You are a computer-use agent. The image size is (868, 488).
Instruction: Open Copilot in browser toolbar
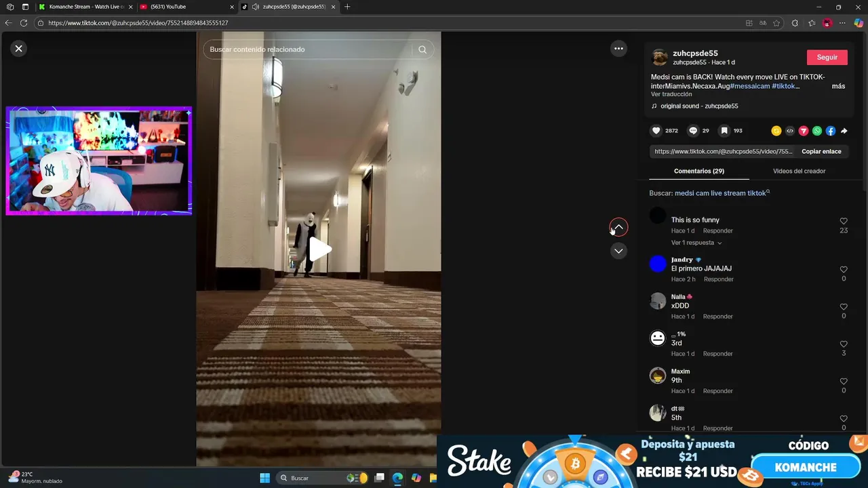(x=859, y=23)
